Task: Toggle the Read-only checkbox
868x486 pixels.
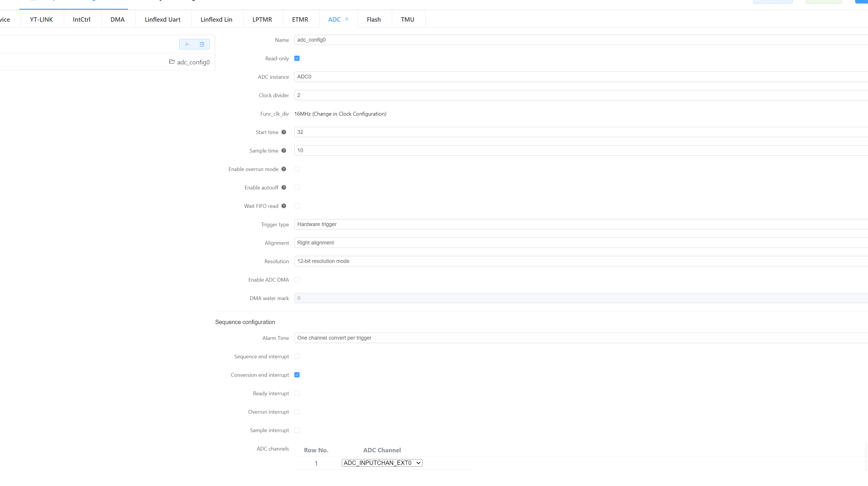Action: pyautogui.click(x=297, y=58)
